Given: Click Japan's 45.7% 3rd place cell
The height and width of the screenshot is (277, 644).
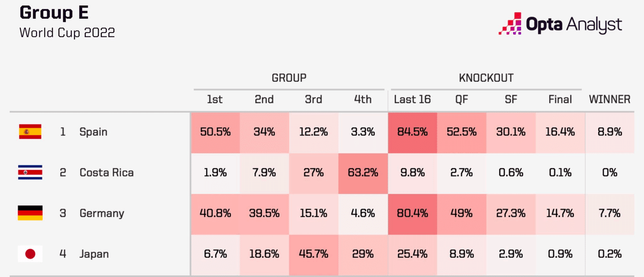Looking at the screenshot, I should pos(313,254).
